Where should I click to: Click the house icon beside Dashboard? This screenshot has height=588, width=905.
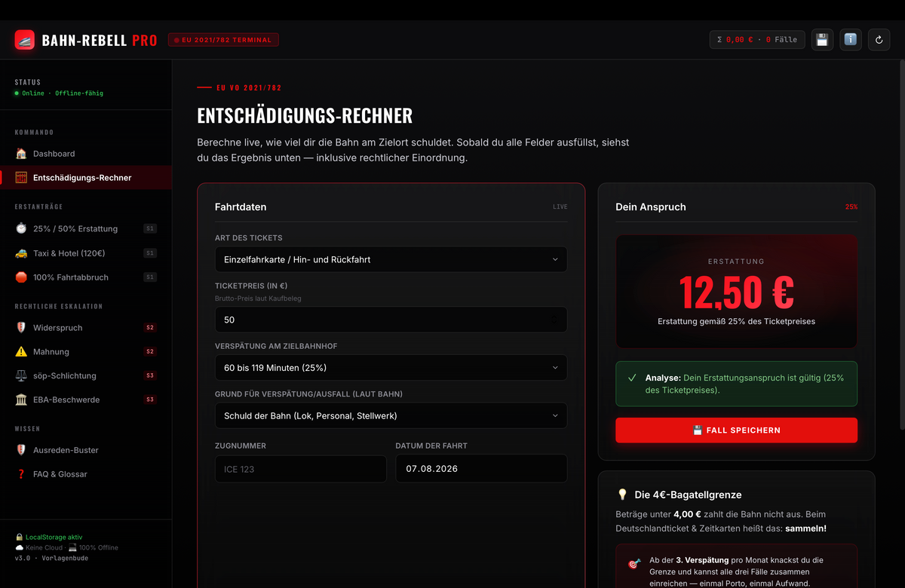(x=21, y=154)
